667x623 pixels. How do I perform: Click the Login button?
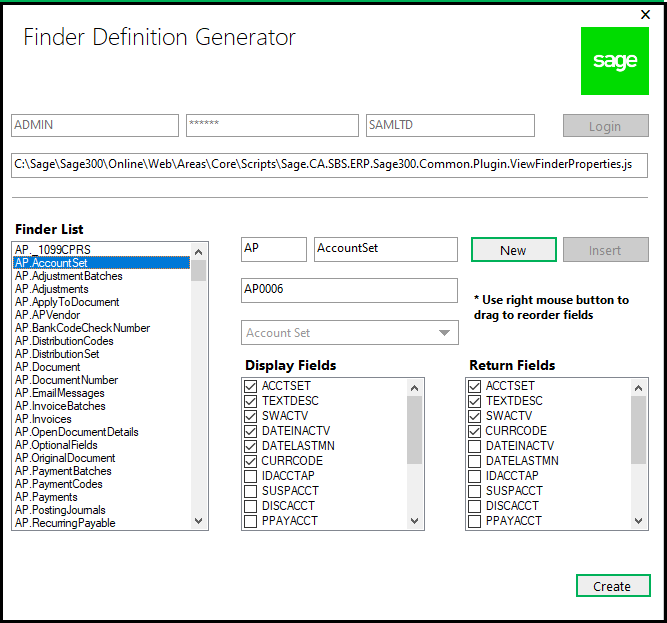pyautogui.click(x=606, y=126)
